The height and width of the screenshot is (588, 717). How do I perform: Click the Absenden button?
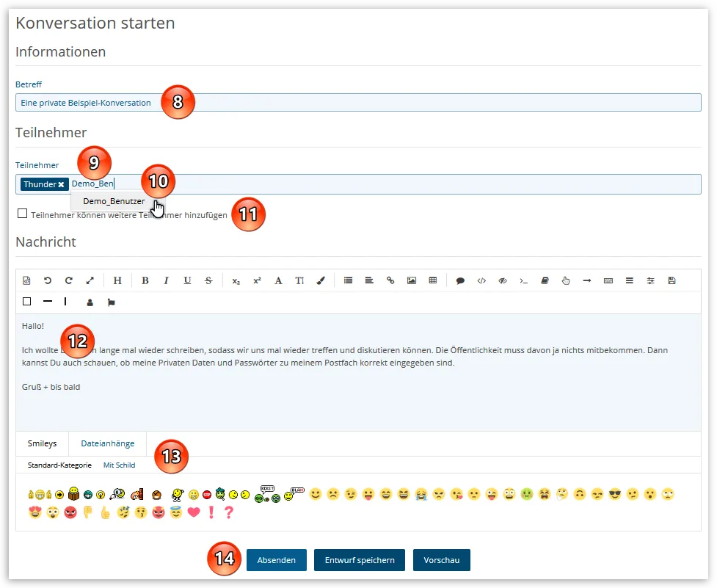click(277, 560)
